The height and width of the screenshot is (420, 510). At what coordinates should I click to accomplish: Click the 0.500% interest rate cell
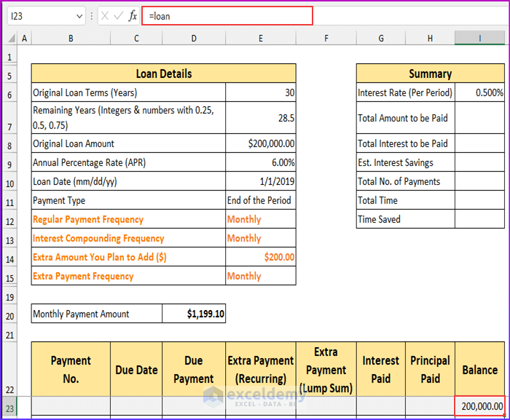point(479,93)
